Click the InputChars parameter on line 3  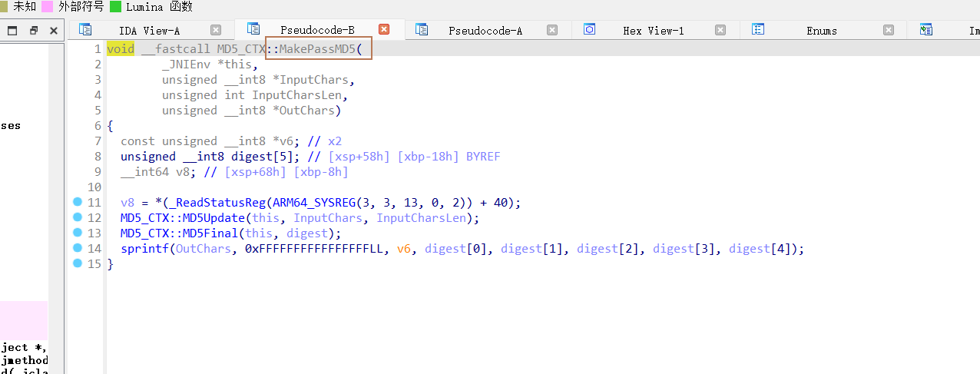314,80
